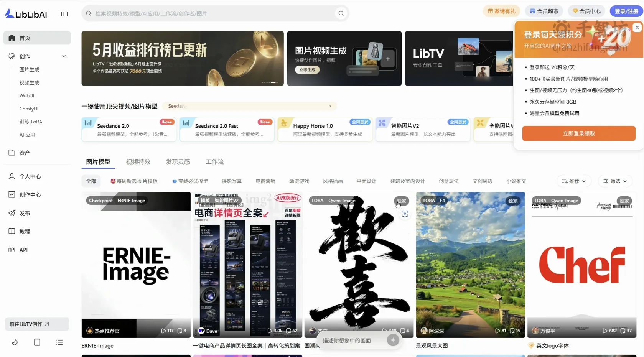Open the 会员超市 button
The image size is (644, 357).
[544, 12]
